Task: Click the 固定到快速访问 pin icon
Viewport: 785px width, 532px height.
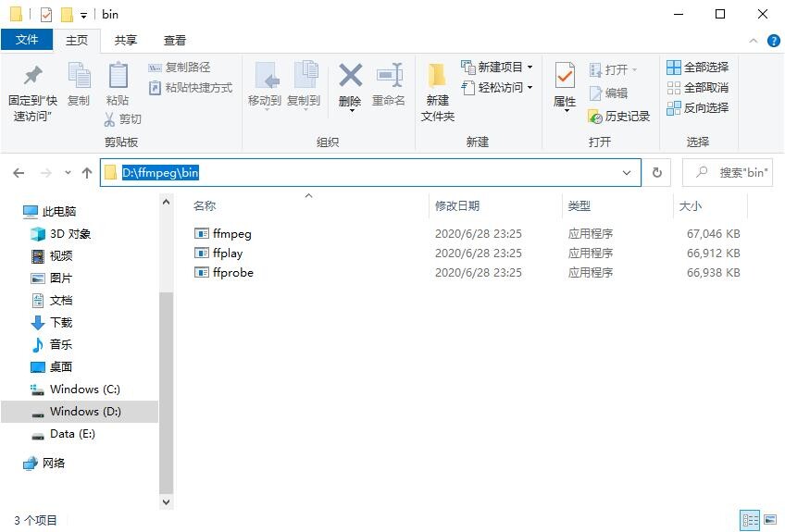Action: tap(32, 76)
